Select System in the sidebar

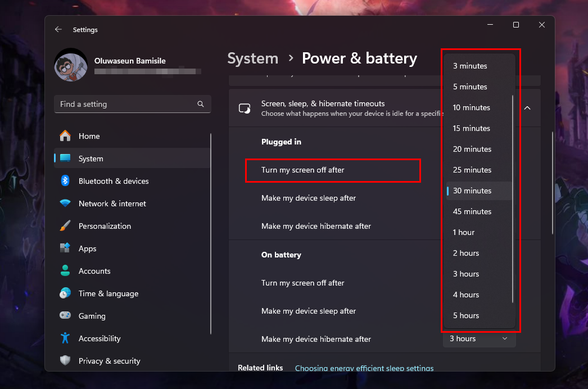(x=89, y=159)
